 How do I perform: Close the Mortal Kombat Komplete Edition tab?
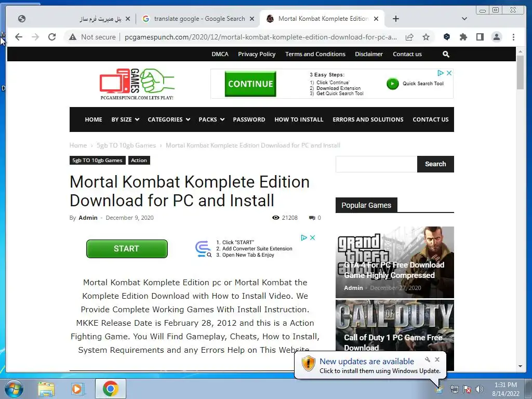pyautogui.click(x=376, y=19)
